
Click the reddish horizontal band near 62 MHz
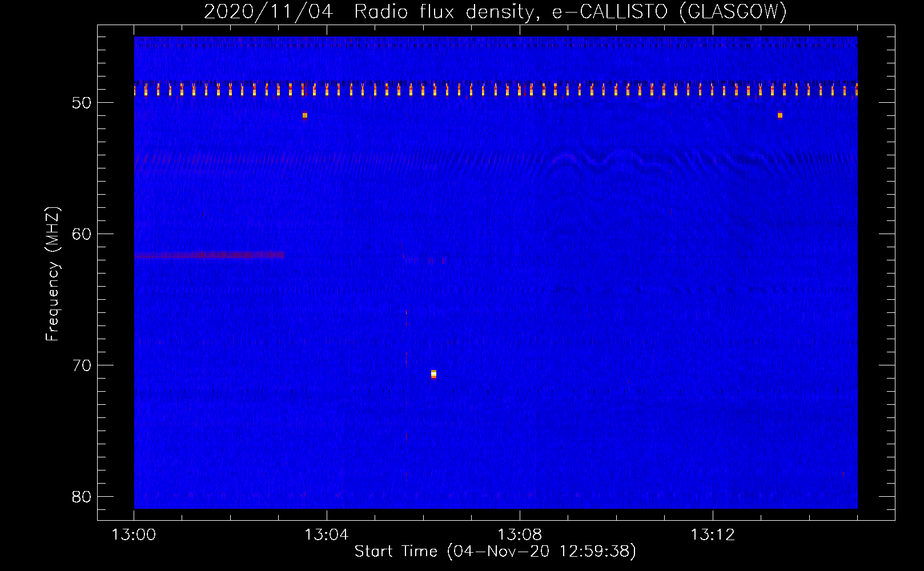pyautogui.click(x=209, y=255)
